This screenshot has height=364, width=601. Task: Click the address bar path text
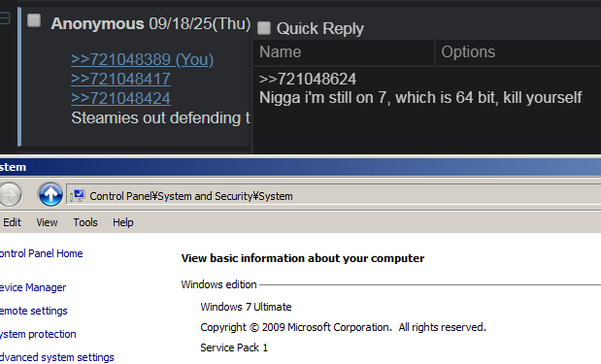(191, 196)
